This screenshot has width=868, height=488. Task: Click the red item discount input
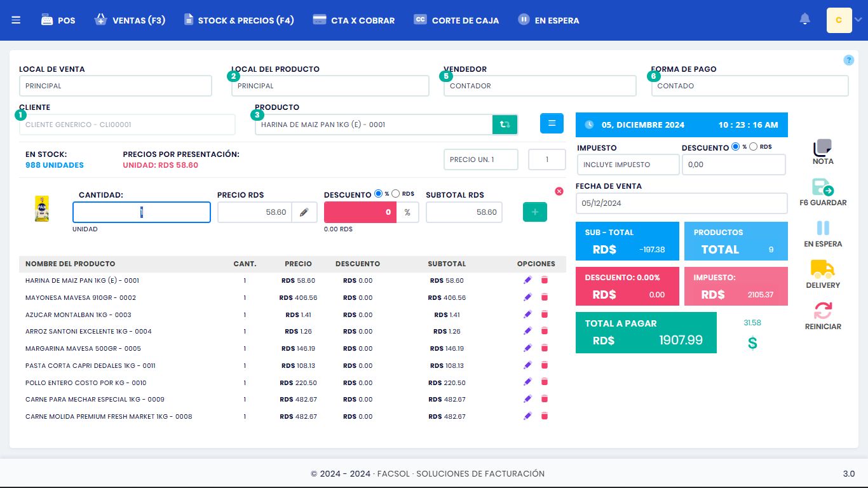point(360,212)
